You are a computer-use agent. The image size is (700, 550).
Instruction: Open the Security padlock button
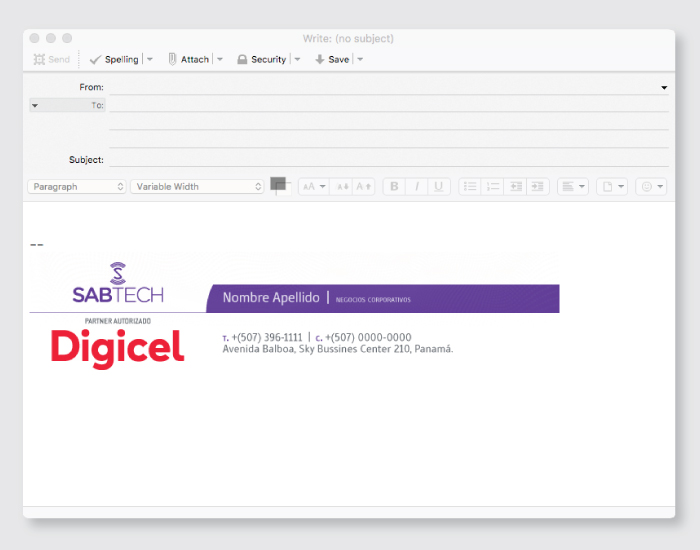[261, 60]
